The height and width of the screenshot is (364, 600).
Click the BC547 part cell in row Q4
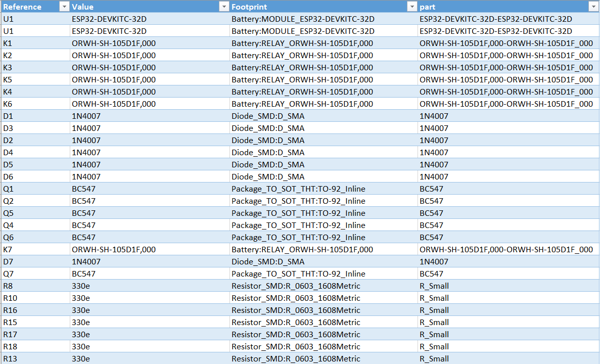pyautogui.click(x=509, y=225)
